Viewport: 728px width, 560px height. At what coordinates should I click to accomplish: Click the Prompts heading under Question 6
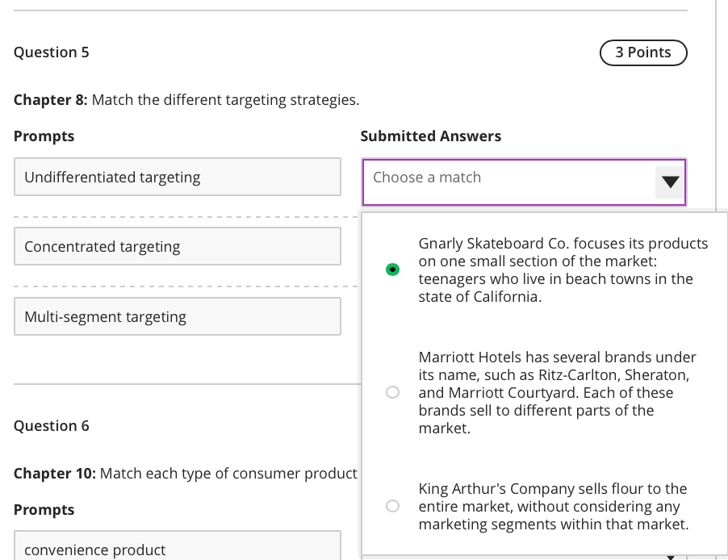pos(44,510)
